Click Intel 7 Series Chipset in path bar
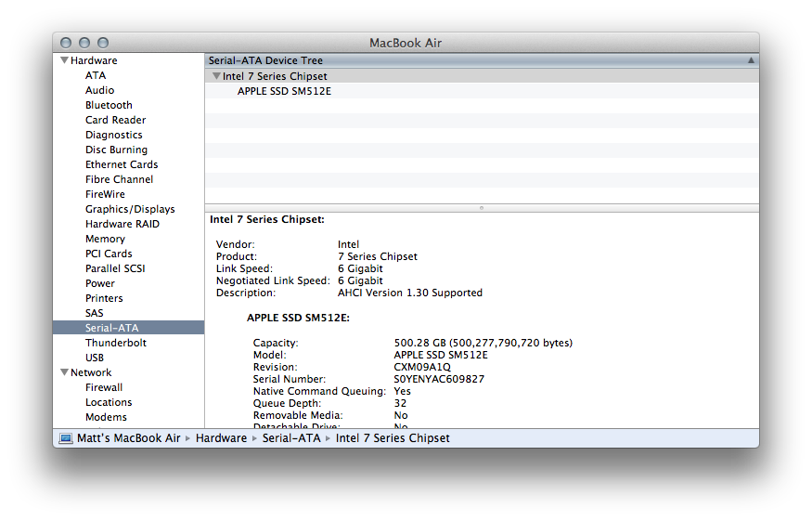Viewport: 812px width, 521px height. coord(393,438)
